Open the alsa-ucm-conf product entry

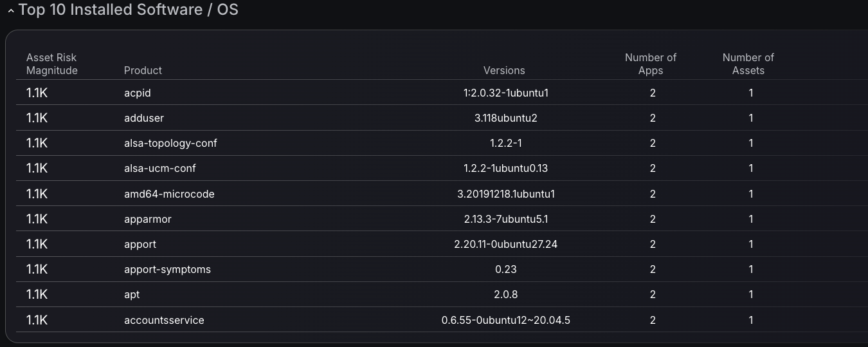[x=159, y=168]
